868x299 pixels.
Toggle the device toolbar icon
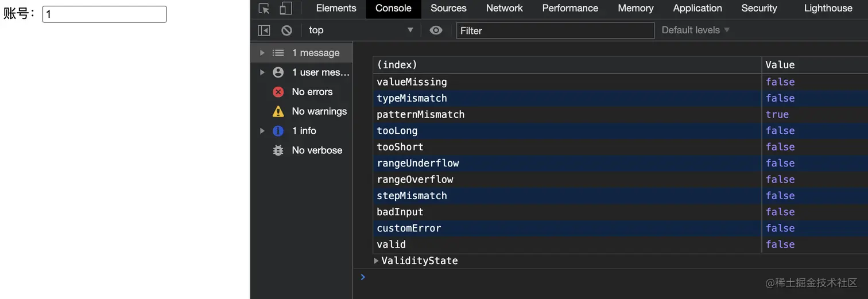(x=285, y=9)
